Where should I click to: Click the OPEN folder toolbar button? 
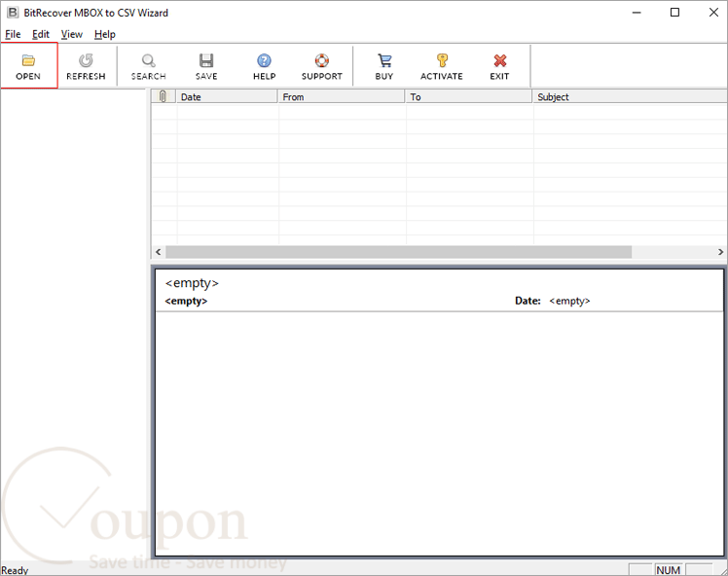pyautogui.click(x=28, y=65)
